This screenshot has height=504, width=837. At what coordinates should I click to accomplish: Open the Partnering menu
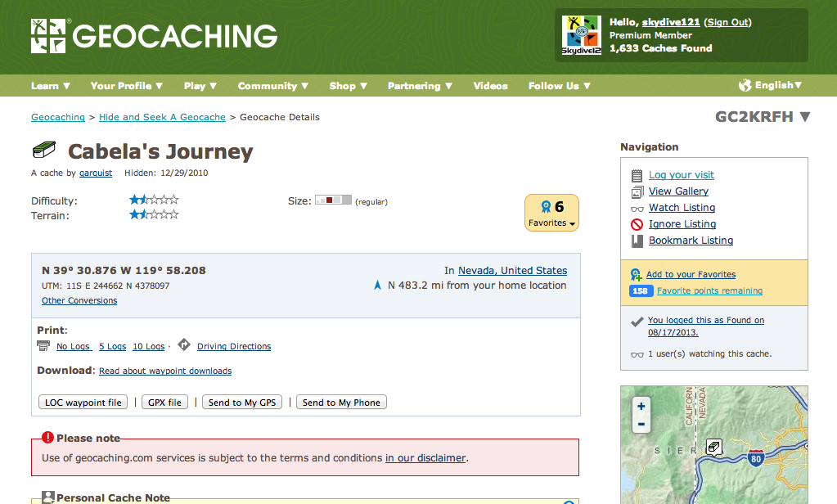tap(420, 85)
